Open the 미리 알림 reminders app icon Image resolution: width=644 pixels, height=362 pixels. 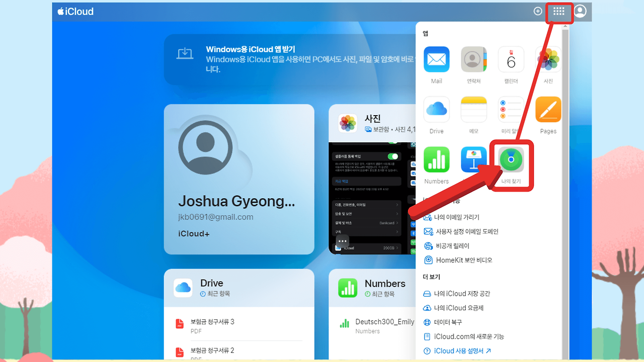pos(511,110)
